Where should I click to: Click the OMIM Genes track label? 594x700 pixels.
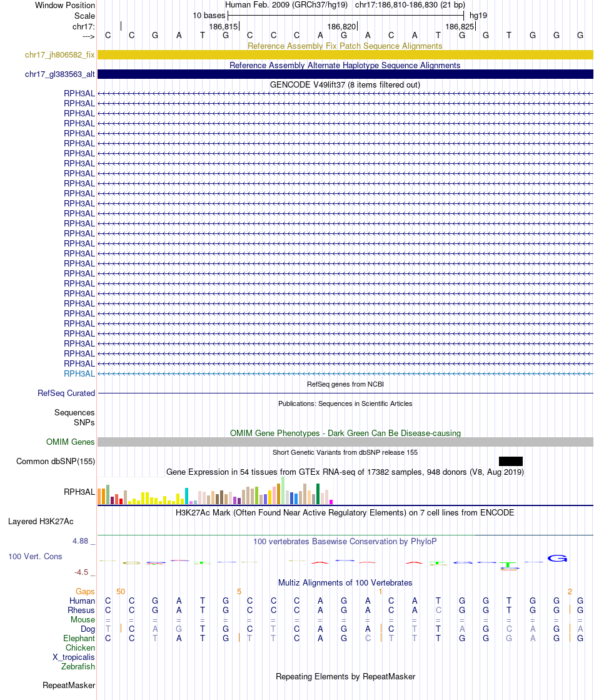point(70,442)
